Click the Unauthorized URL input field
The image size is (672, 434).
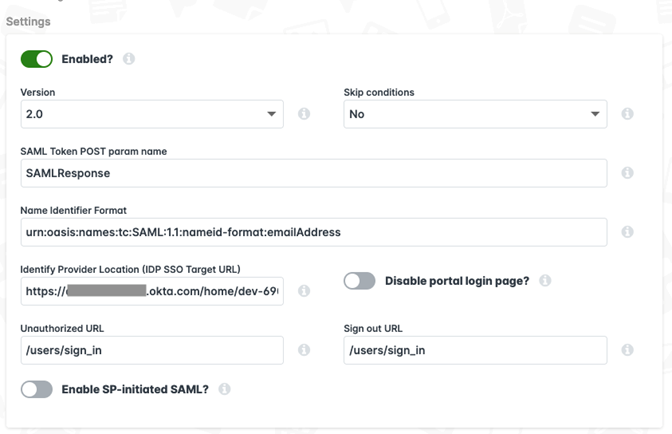pyautogui.click(x=152, y=350)
